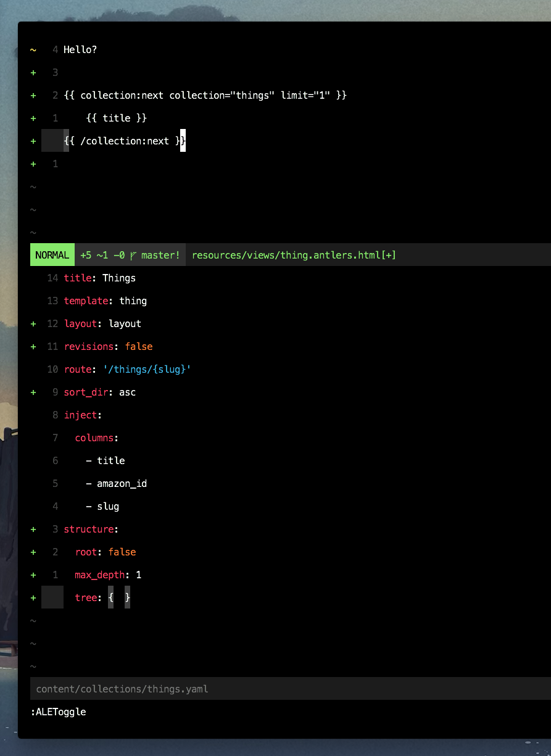
Task: Collapse the inject: section
Action: click(x=82, y=415)
